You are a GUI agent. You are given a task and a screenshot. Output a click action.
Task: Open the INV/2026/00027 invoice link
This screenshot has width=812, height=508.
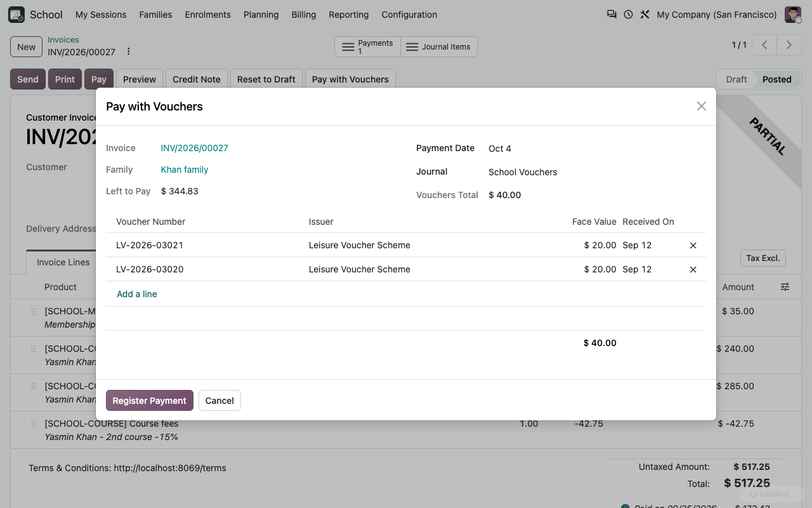tap(195, 148)
